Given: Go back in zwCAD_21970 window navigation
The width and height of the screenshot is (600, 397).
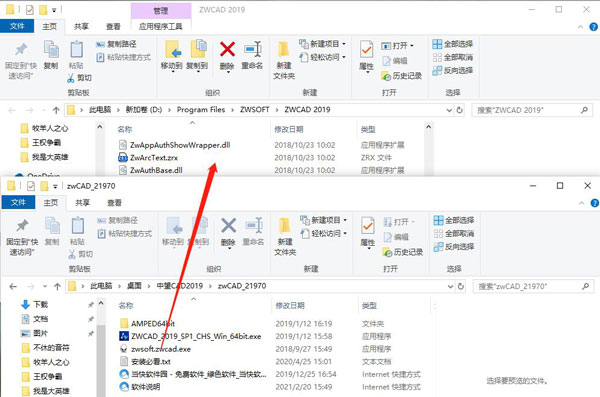Looking at the screenshot, I should point(13,286).
